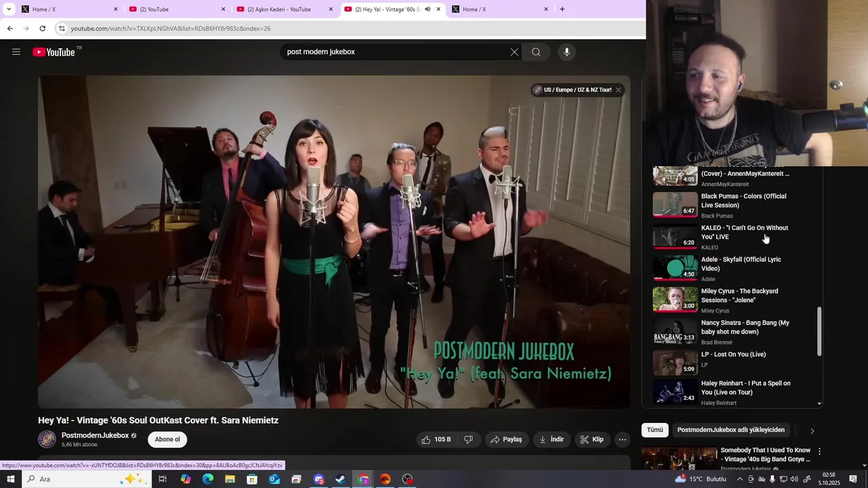Open the Windows notification center icon
Viewport: 868px width, 488px height.
(x=853, y=479)
